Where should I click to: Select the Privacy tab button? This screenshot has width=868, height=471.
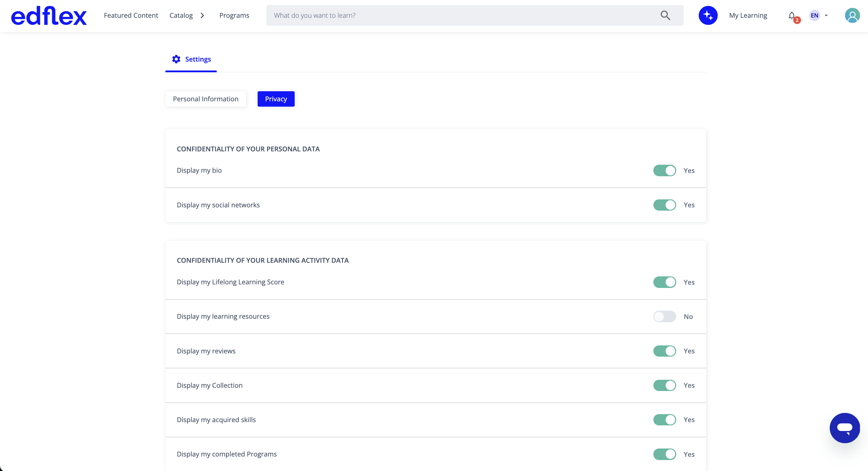coord(276,99)
